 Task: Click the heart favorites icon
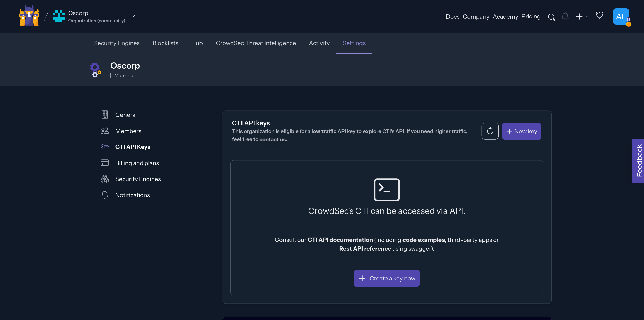(599, 16)
